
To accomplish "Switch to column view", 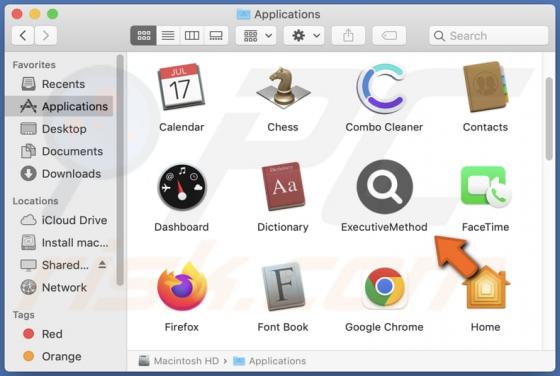I will pyautogui.click(x=192, y=35).
